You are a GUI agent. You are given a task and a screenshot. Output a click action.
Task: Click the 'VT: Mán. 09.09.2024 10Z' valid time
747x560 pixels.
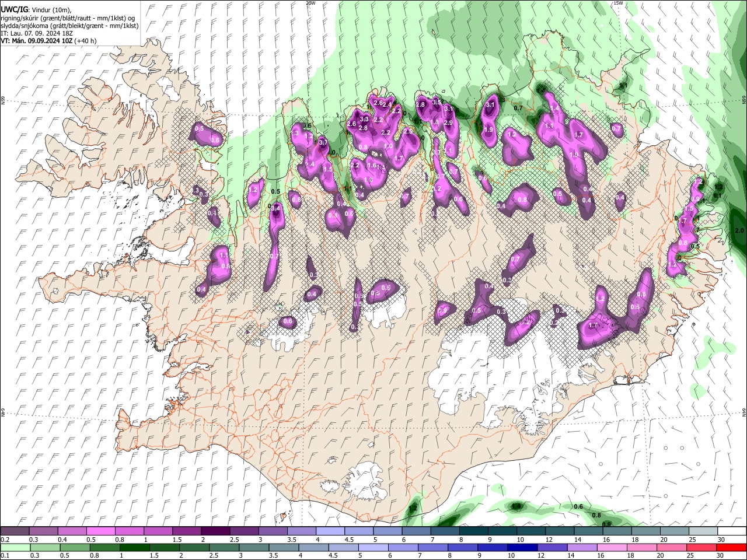[37, 41]
